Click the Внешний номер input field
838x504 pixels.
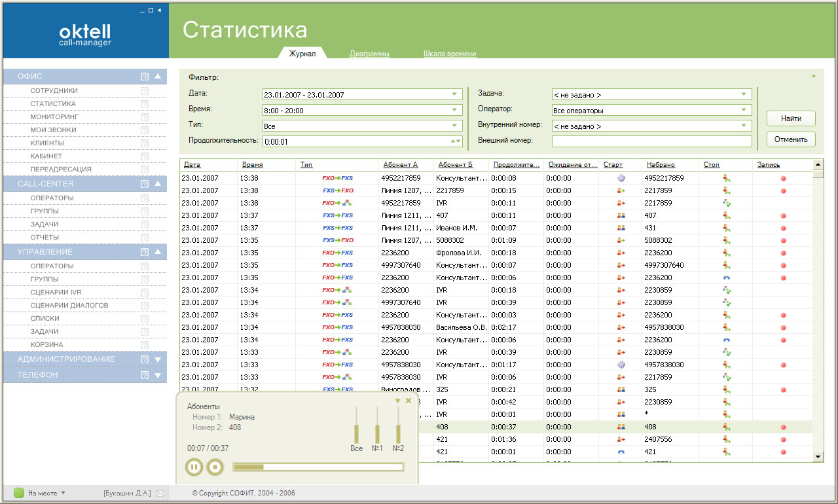(652, 141)
